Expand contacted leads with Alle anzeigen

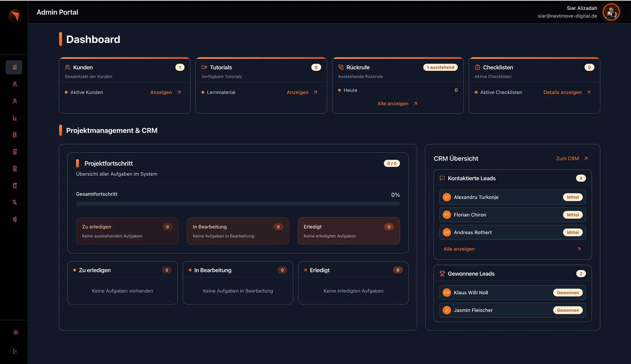[459, 249]
